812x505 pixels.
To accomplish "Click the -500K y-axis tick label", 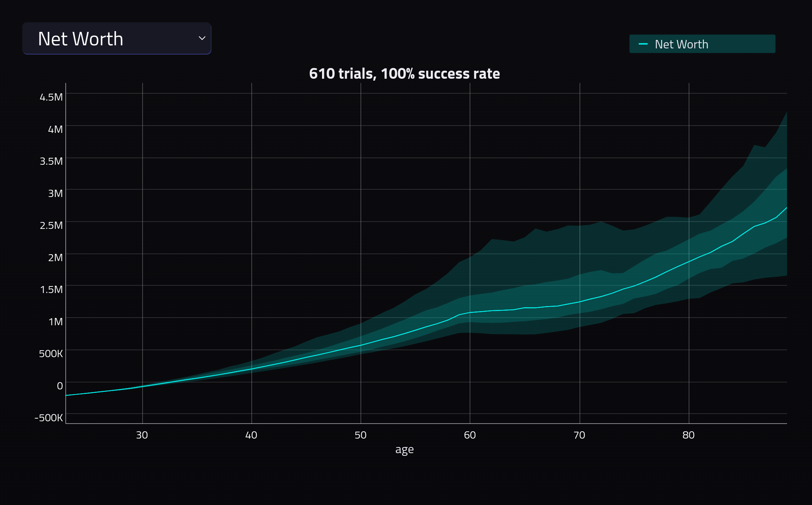I will pyautogui.click(x=48, y=418).
